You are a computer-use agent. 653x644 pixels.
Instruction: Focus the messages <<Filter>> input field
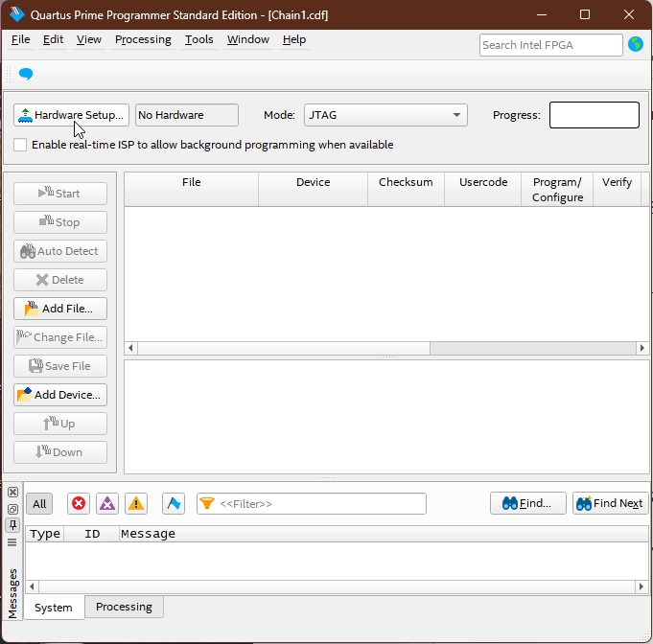coord(312,504)
